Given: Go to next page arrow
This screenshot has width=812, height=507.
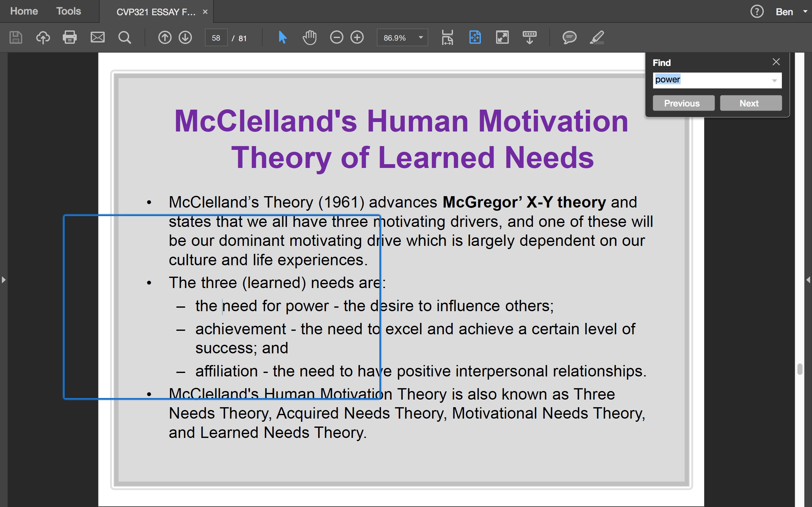Looking at the screenshot, I should point(185,37).
